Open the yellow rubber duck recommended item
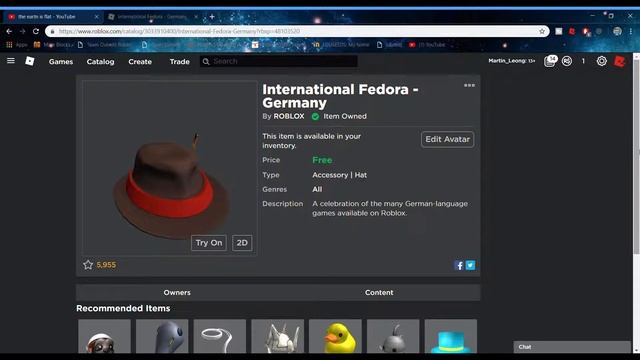The height and width of the screenshot is (360, 640). coord(336,336)
